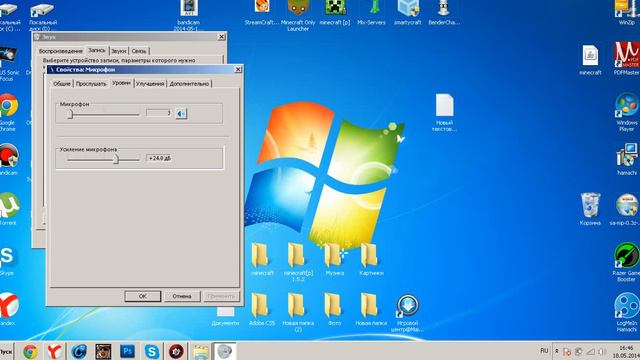Select the Музыка folder
The height and width of the screenshot is (360, 640).
click(335, 259)
